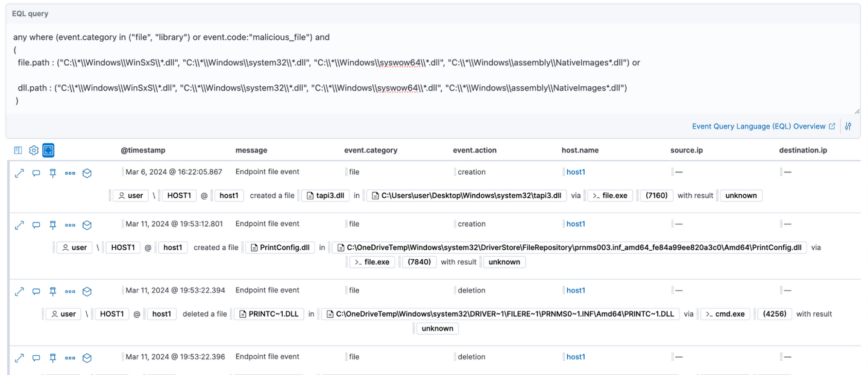Open EQL query settings sliders icon
The height and width of the screenshot is (375, 868).
tap(848, 127)
